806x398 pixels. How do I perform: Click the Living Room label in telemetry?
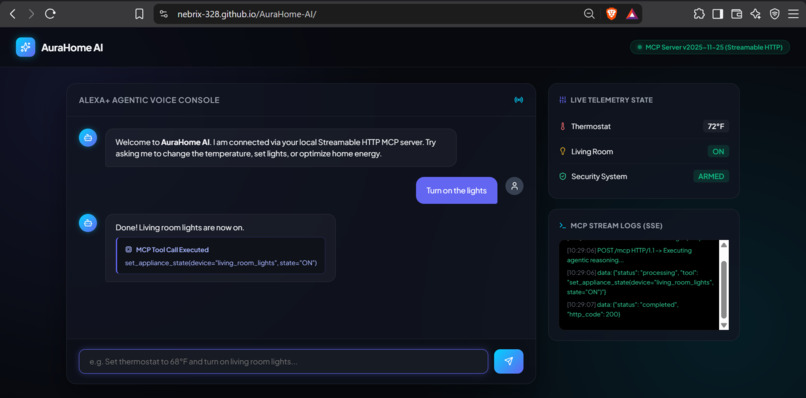point(592,152)
